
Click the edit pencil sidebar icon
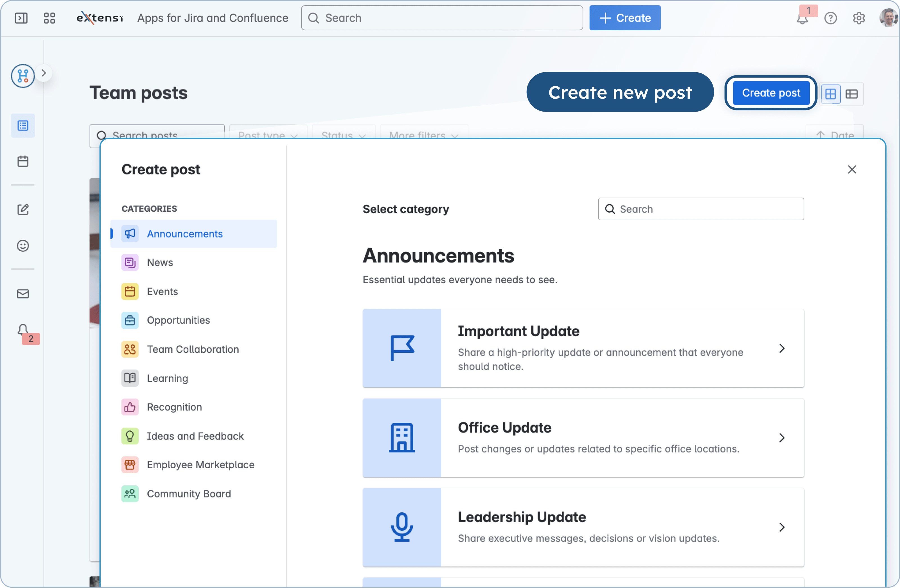(x=23, y=209)
